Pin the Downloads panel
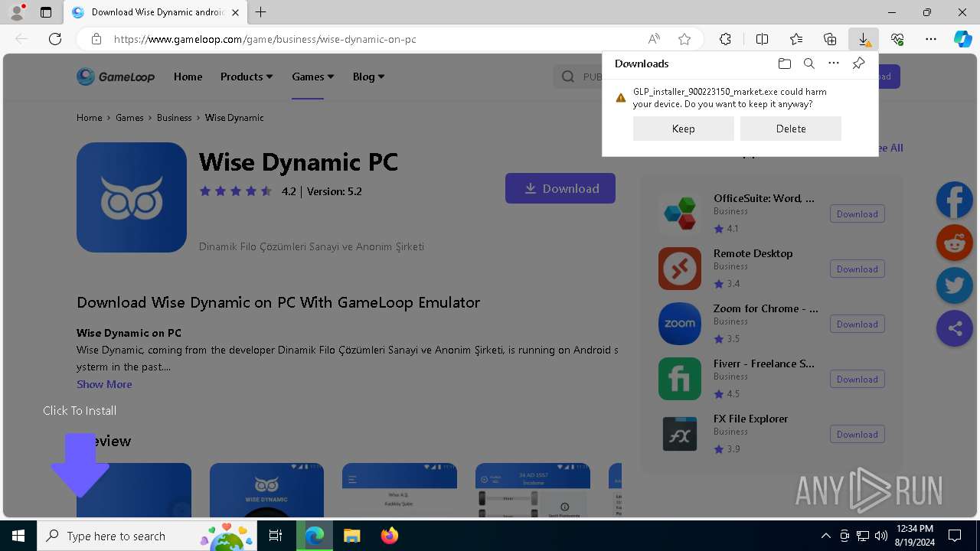 pyautogui.click(x=858, y=64)
